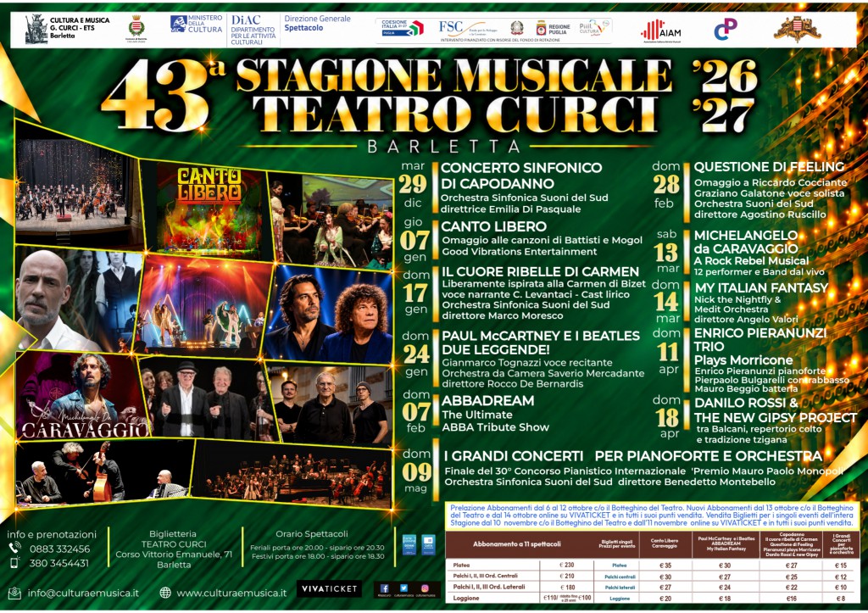Click the AIAM logo
This screenshot has height=613, width=868.
(x=661, y=31)
